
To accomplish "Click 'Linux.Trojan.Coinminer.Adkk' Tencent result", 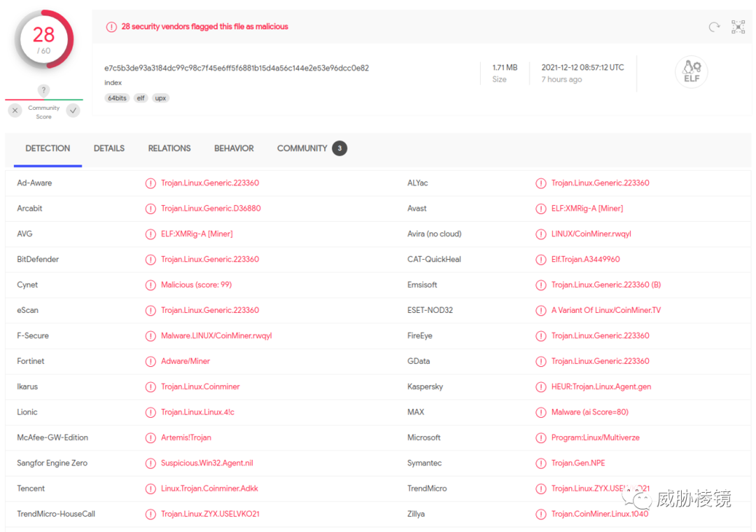I will click(209, 489).
